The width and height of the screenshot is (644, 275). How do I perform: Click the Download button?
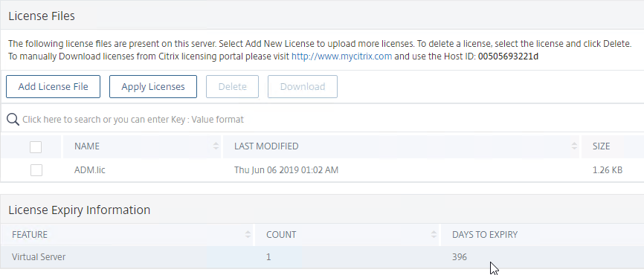pyautogui.click(x=303, y=87)
